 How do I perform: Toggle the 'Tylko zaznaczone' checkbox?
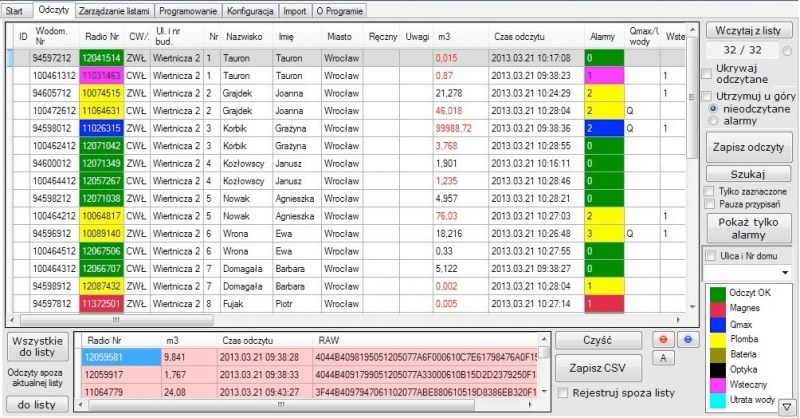pyautogui.click(x=710, y=191)
